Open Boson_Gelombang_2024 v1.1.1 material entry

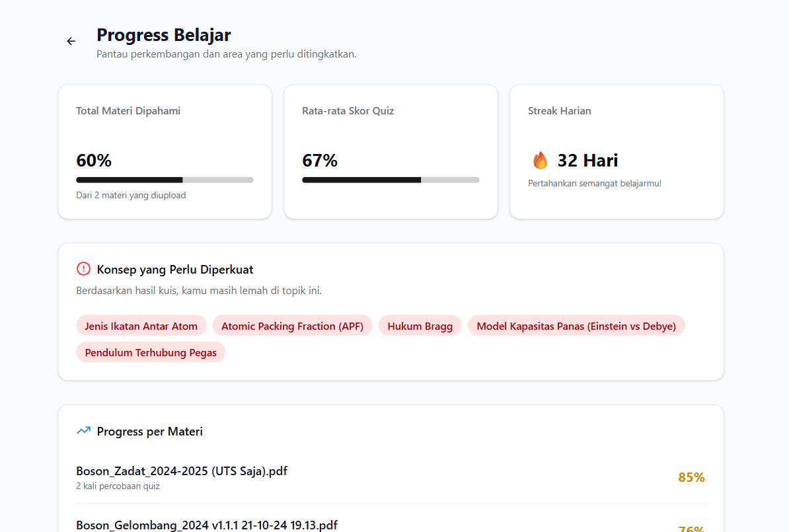pyautogui.click(x=206, y=525)
